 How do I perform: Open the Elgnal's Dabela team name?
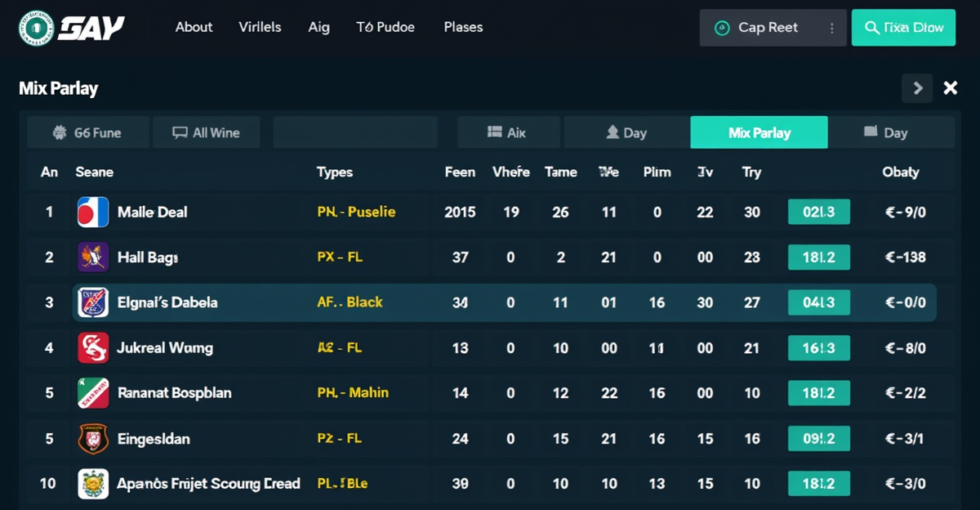[167, 302]
